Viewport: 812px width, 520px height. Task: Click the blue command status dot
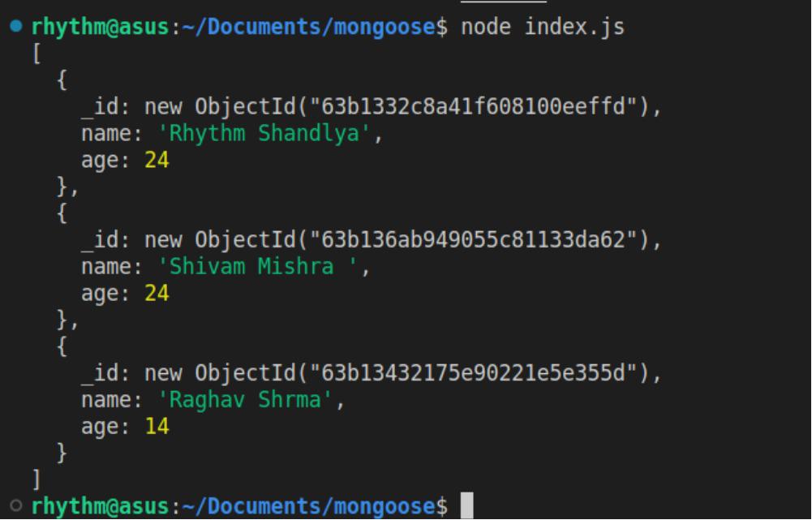16,25
